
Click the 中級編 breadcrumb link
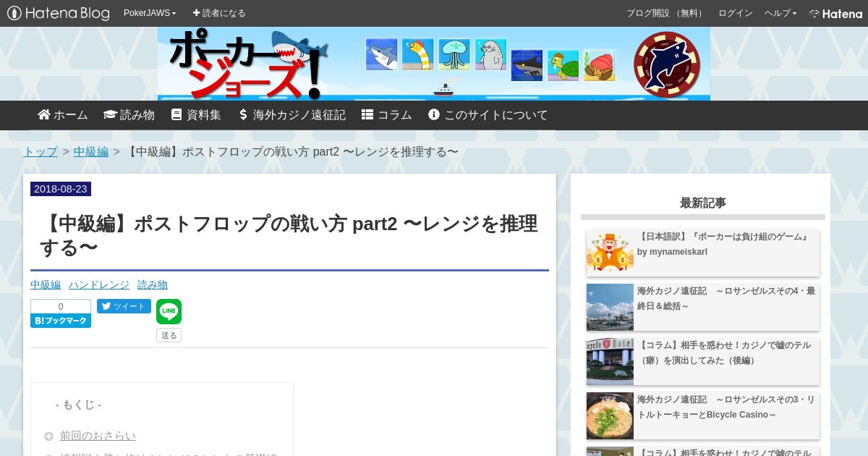click(x=91, y=152)
